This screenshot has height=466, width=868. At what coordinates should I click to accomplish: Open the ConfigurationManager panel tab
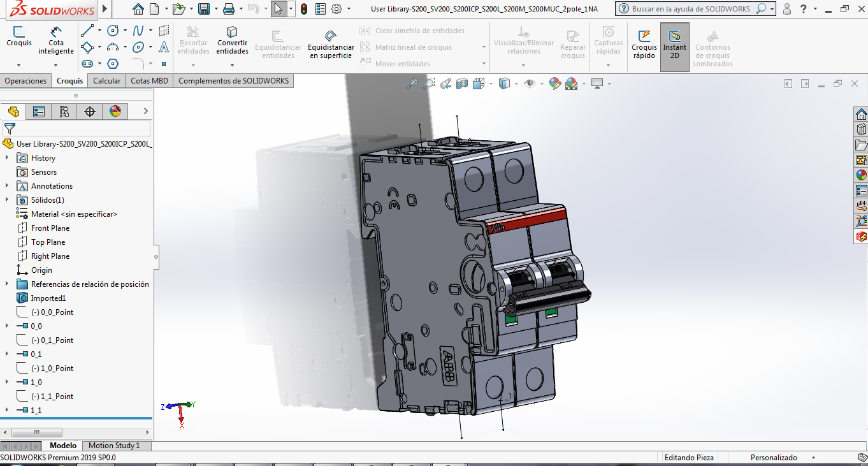coord(64,112)
